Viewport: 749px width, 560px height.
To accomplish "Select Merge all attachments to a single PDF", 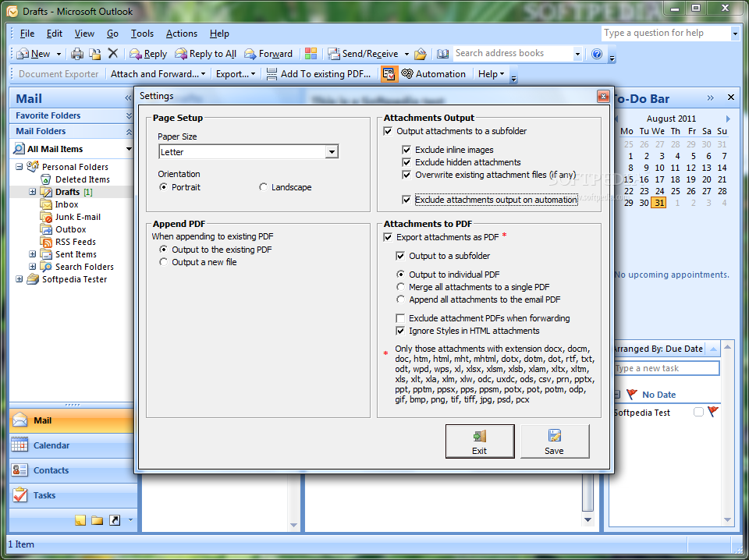I will 400,287.
